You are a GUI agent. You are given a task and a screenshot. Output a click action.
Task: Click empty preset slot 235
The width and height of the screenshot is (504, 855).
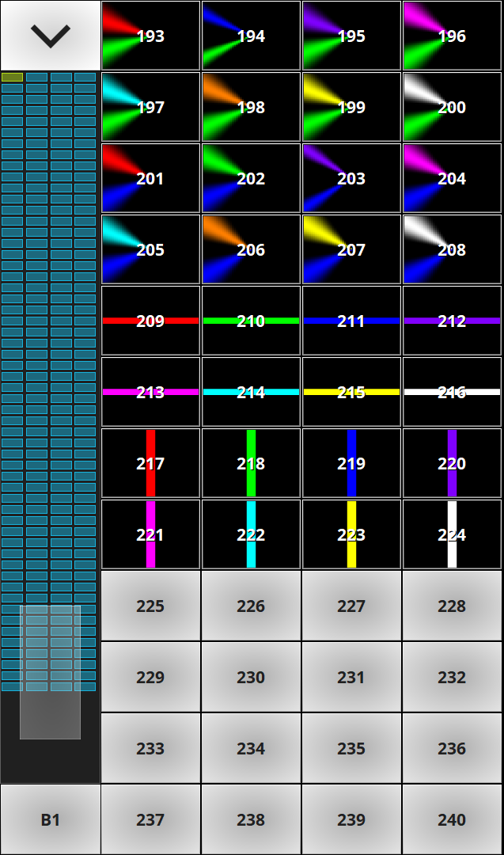(351, 748)
